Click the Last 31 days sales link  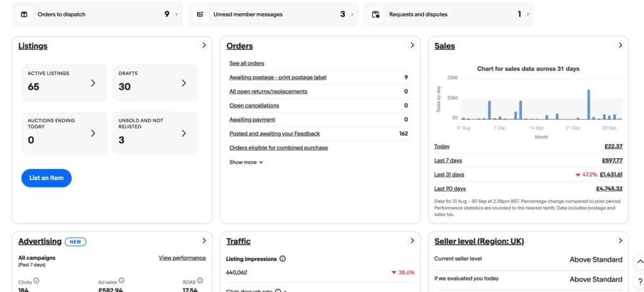[x=449, y=175]
